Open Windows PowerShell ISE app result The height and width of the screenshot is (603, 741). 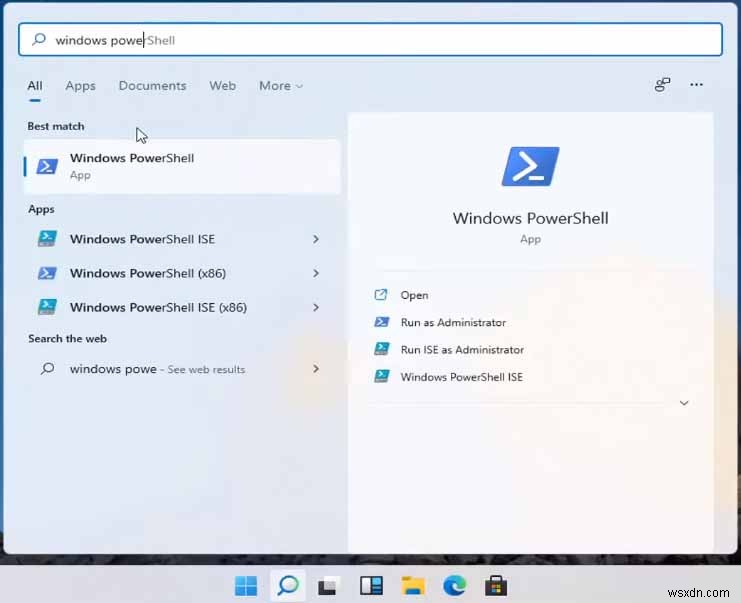coord(182,239)
